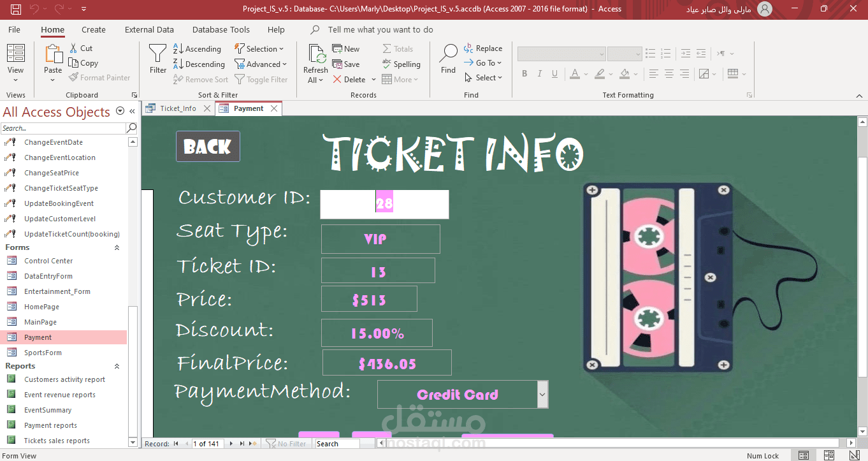Sort records Descending
The width and height of the screenshot is (868, 461).
click(x=199, y=64)
